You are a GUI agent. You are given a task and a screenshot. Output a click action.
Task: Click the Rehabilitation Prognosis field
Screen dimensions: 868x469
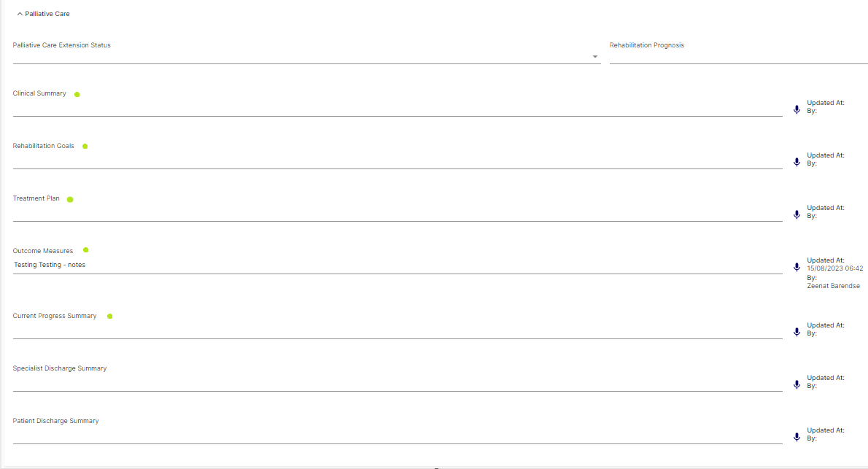[x=738, y=56]
